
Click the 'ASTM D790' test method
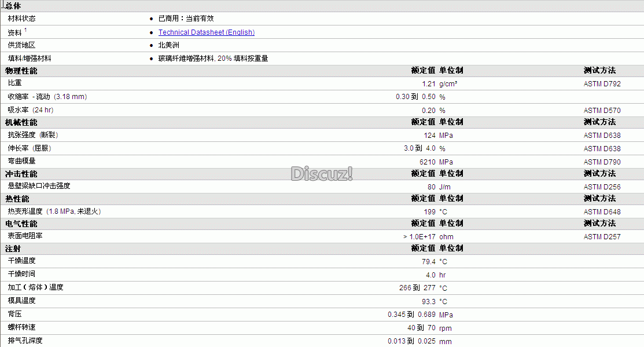[602, 162]
